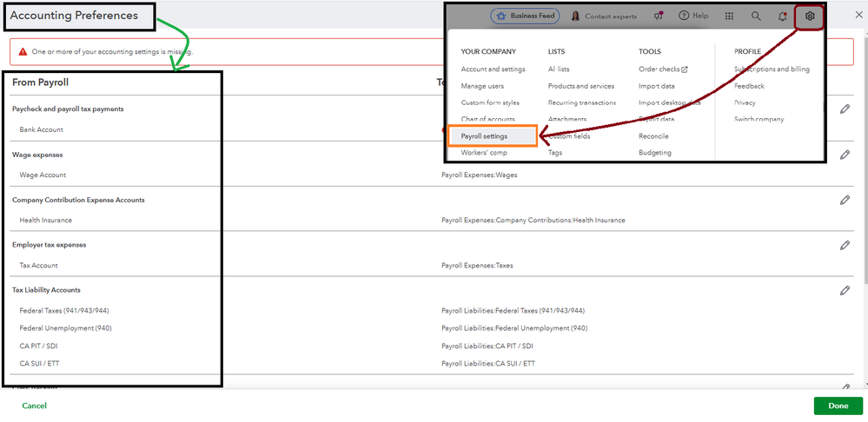Open Workers' comp menu entry
The width and height of the screenshot is (868, 422).
(484, 153)
